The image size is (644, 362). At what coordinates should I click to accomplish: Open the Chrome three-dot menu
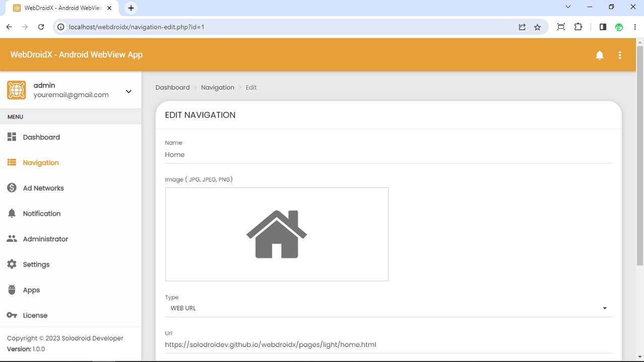(635, 27)
